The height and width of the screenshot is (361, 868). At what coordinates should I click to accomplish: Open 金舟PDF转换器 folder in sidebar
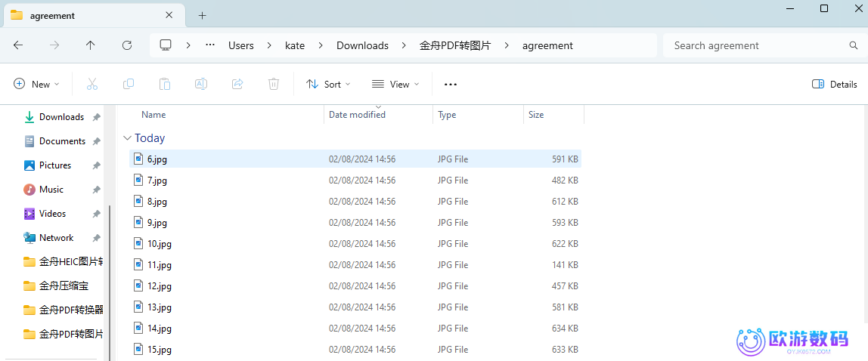tap(63, 310)
